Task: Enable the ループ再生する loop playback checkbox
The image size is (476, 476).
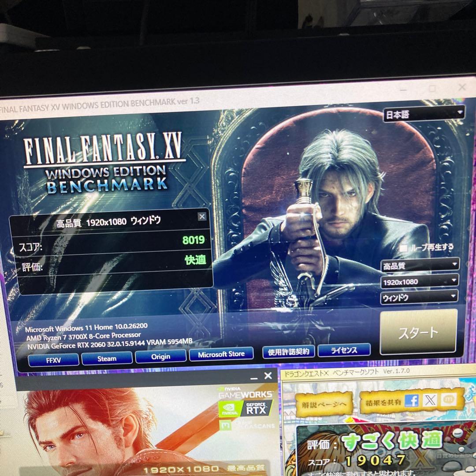Action: (x=403, y=248)
